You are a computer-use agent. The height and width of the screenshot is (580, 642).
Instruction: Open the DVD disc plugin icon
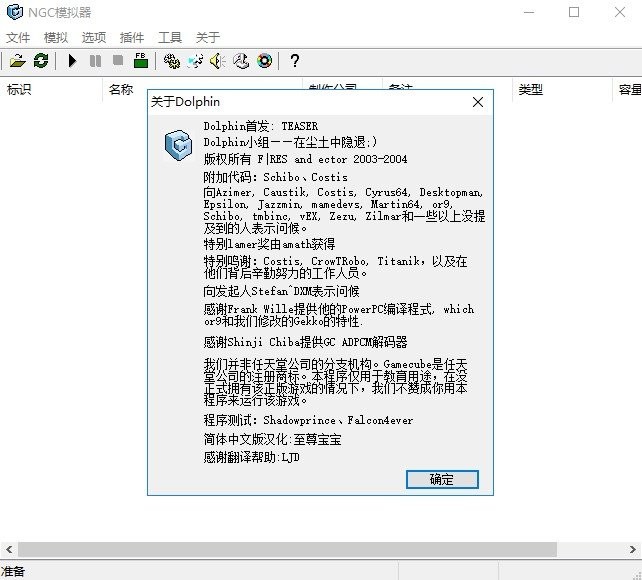point(264,61)
